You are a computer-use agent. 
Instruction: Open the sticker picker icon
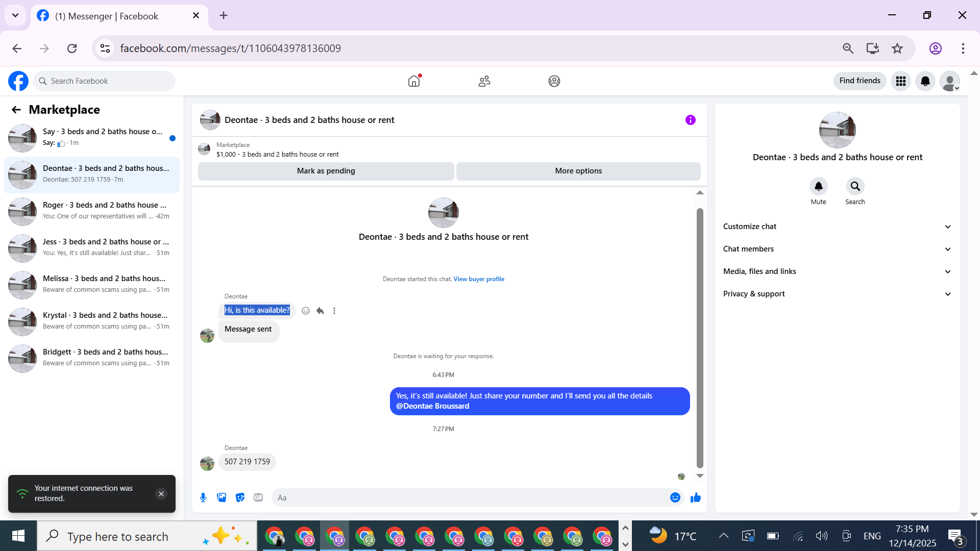[240, 497]
